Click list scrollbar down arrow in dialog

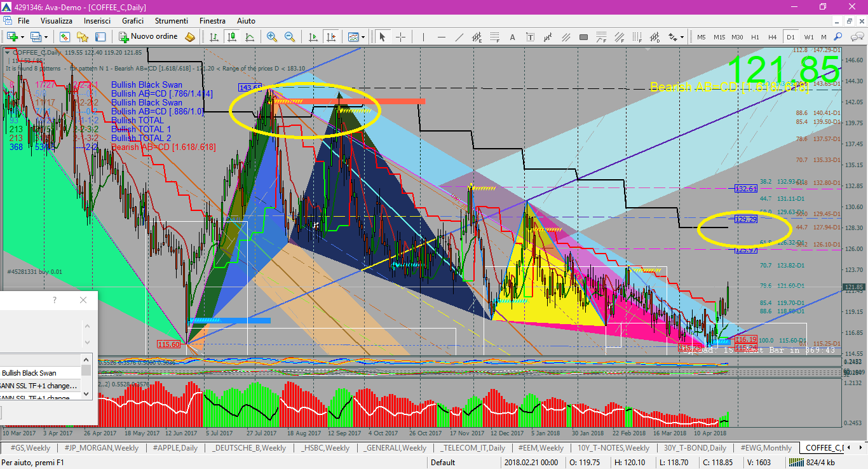86,395
